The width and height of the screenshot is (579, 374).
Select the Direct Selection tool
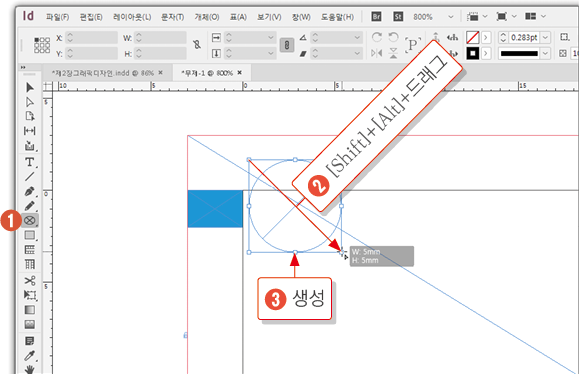[30, 102]
